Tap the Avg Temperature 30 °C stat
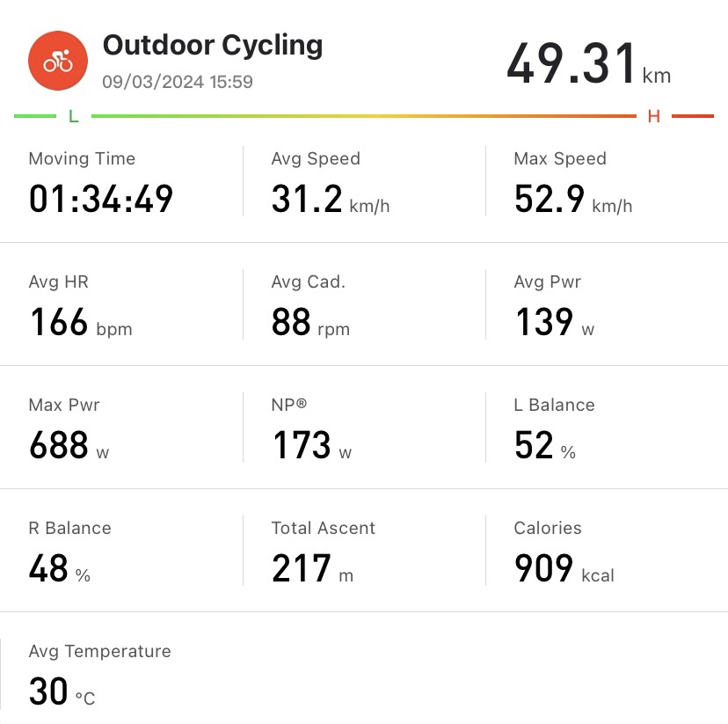This screenshot has height=724, width=728. tap(121, 674)
